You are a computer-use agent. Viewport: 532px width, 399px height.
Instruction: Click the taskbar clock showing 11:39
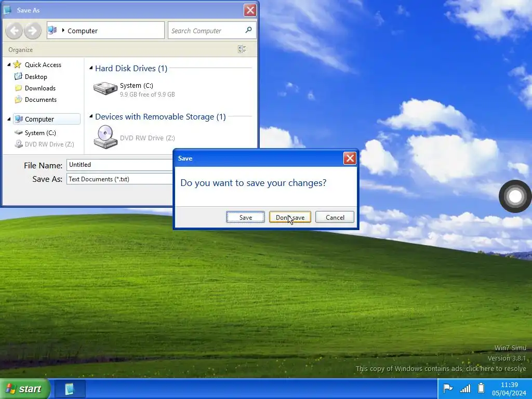(509, 385)
